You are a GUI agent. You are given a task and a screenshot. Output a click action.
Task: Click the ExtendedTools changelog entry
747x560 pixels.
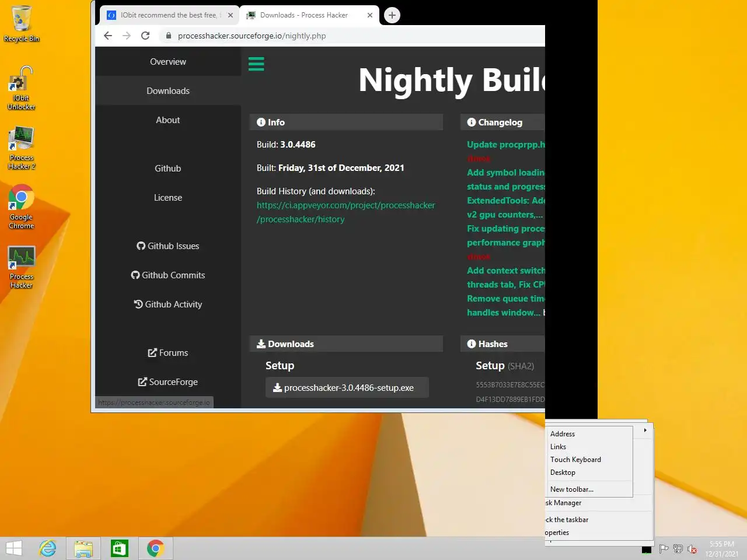click(506, 208)
